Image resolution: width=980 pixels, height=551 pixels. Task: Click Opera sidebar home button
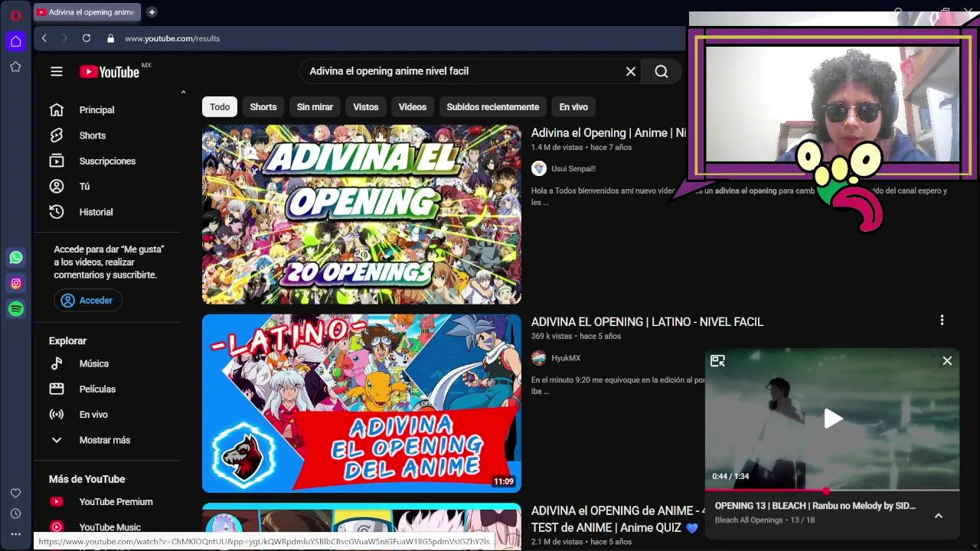point(15,41)
